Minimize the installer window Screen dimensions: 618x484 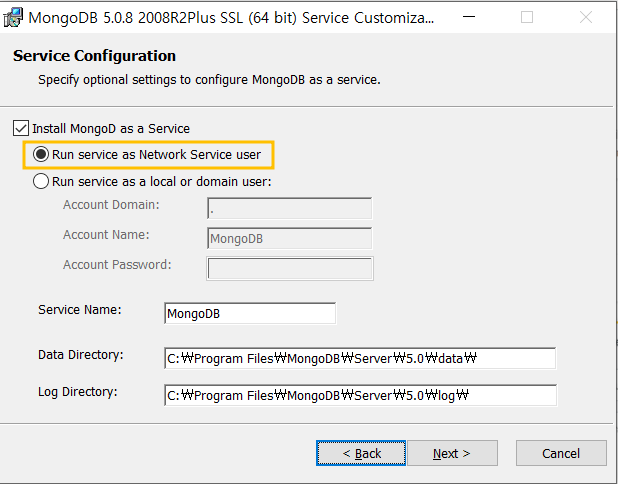tap(469, 17)
